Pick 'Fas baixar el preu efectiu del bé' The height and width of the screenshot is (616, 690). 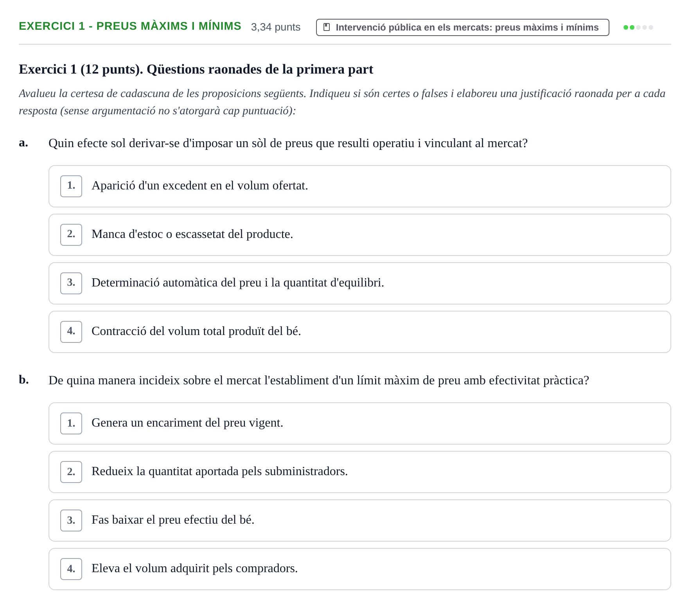coord(359,521)
